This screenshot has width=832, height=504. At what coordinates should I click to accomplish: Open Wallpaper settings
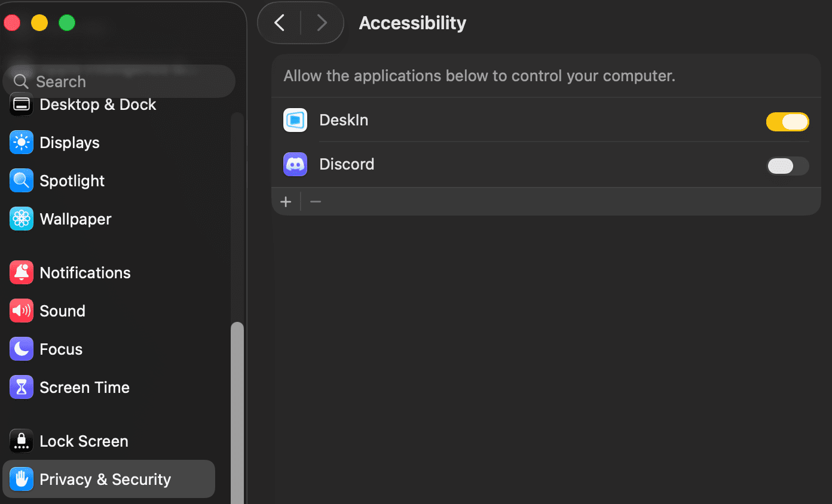point(75,219)
